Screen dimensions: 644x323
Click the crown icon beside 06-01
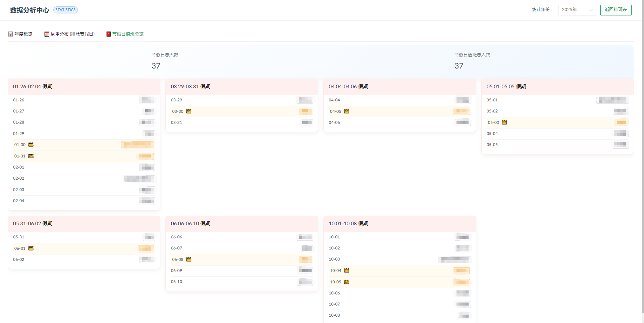pos(31,248)
